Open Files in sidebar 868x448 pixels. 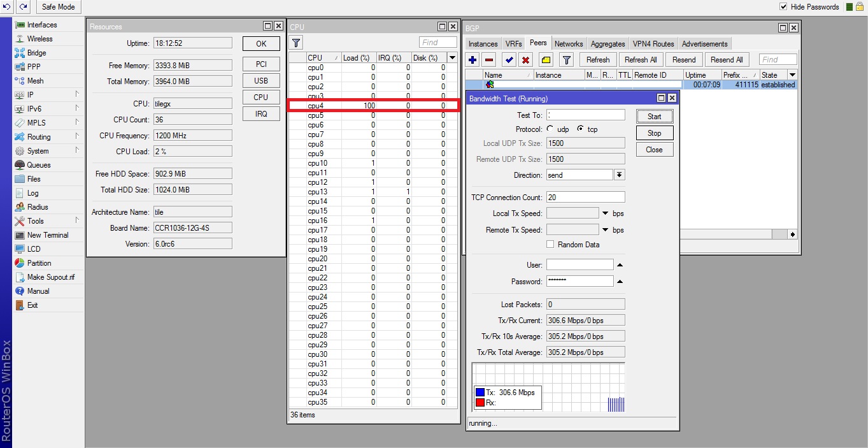(34, 179)
